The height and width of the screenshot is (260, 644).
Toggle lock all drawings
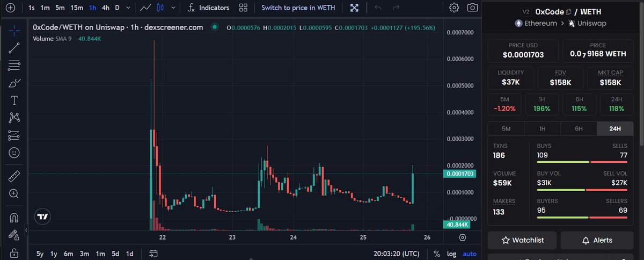click(x=14, y=252)
